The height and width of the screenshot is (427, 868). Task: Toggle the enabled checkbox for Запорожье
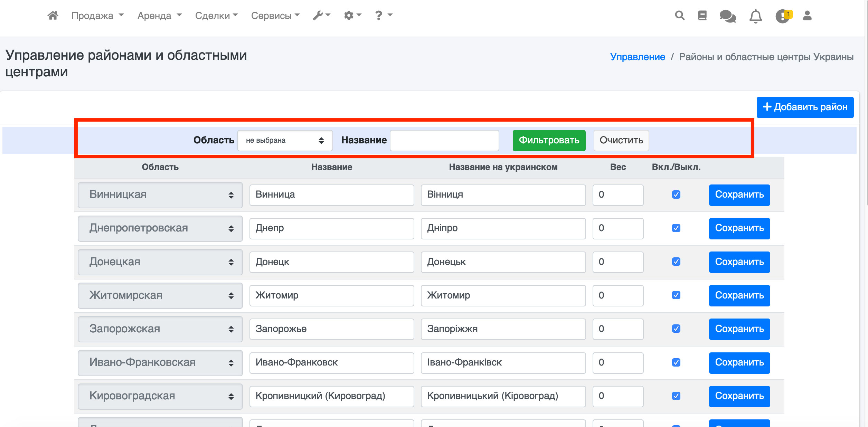pyautogui.click(x=676, y=329)
